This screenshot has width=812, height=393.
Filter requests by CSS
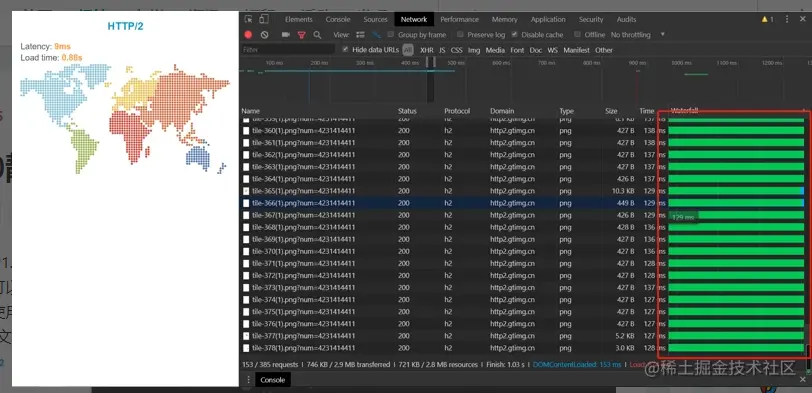click(x=456, y=50)
